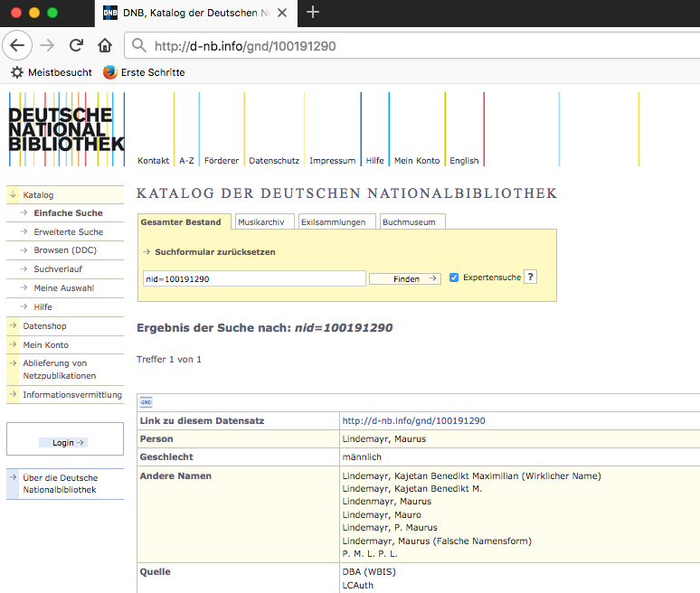Click the DNB favicon on the tab
The height and width of the screenshot is (593, 700).
(x=110, y=13)
